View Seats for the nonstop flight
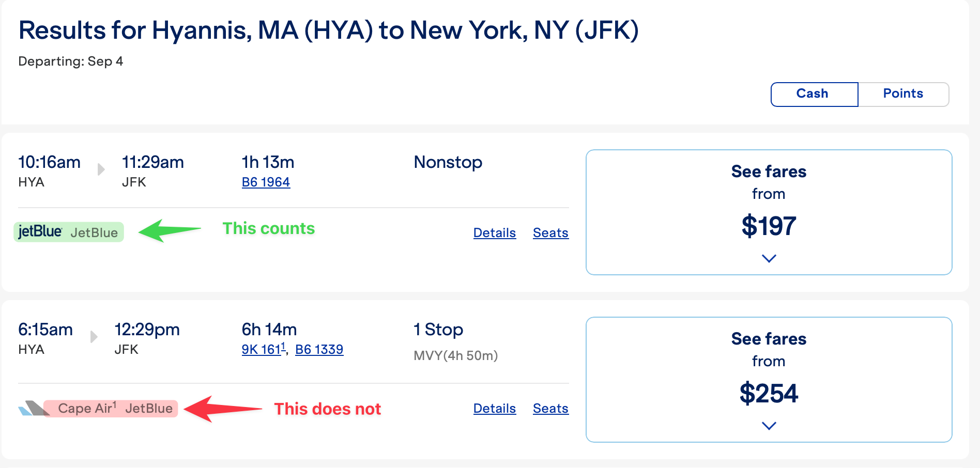 point(550,233)
